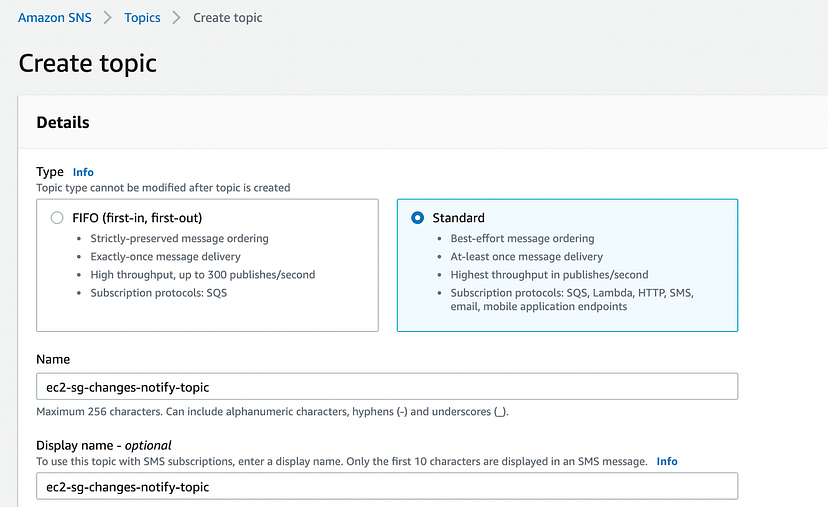Open the Info link for SMS display name
This screenshot has height=507, width=828.
coord(667,461)
